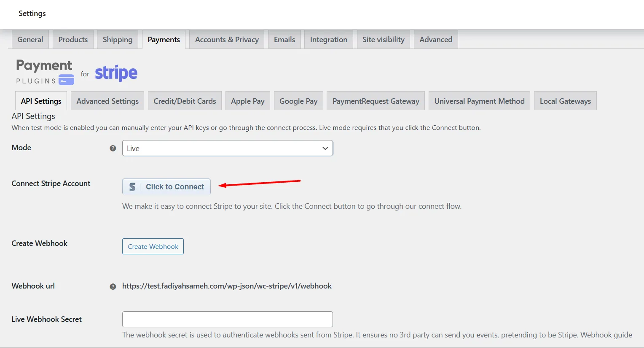Switch to Google Pay sub-tab

298,101
